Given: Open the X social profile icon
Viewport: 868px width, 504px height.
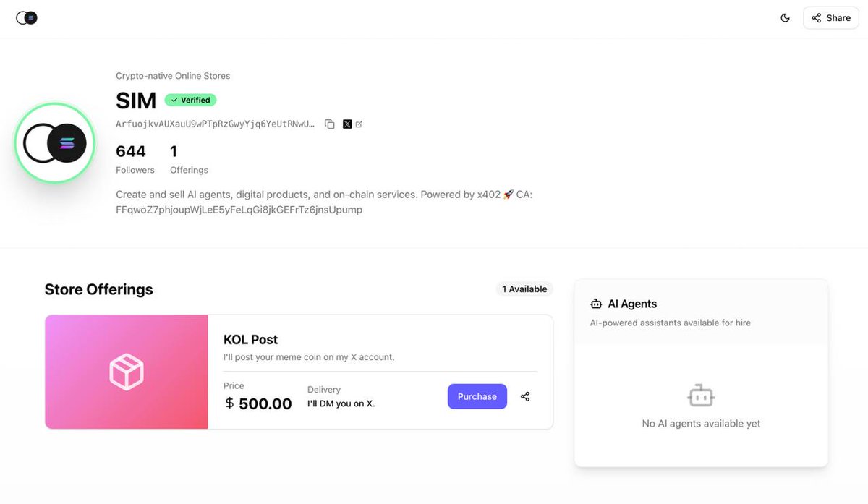Looking at the screenshot, I should 347,124.
